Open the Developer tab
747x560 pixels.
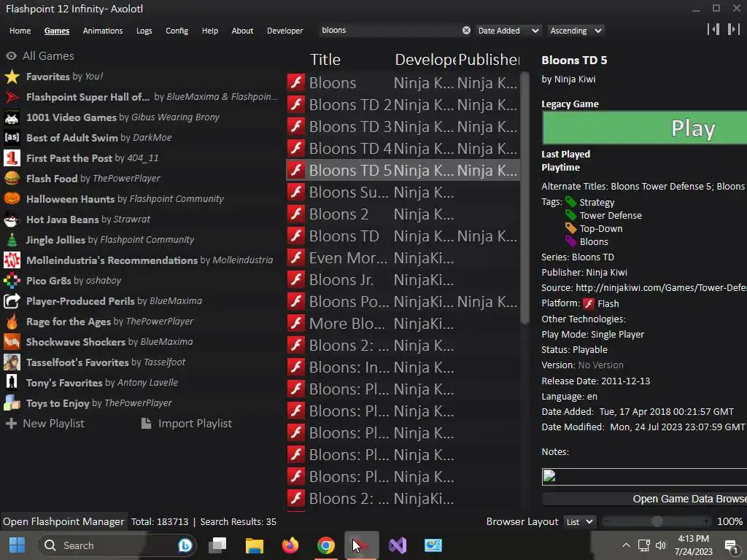pos(285,31)
